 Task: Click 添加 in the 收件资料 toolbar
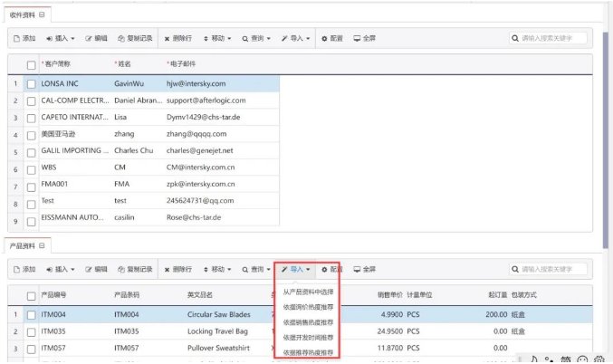24,39
